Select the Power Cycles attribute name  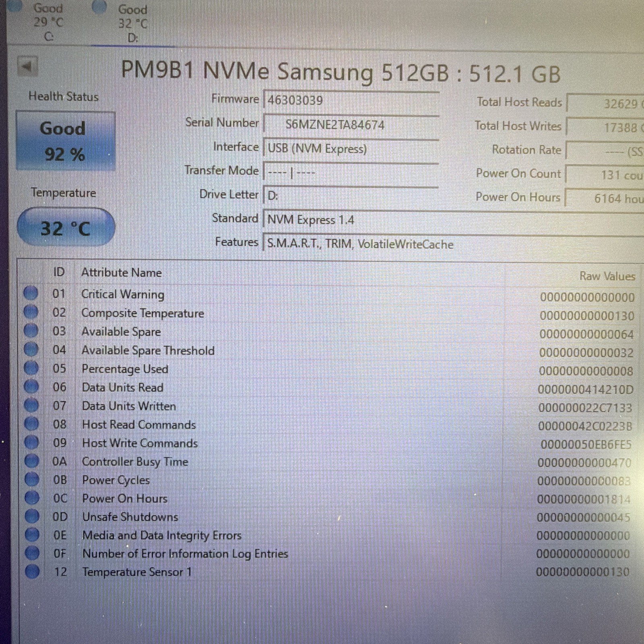pyautogui.click(x=116, y=480)
